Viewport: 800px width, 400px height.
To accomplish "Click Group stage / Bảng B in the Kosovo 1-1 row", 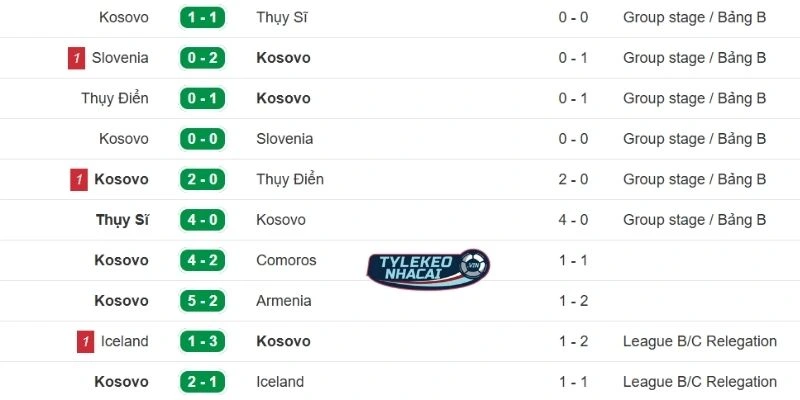I will tap(694, 17).
